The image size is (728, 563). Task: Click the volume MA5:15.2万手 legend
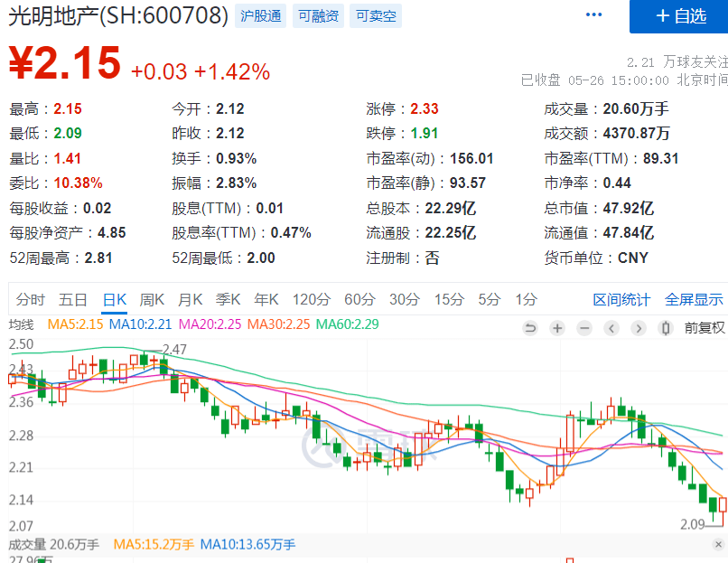coord(154,544)
